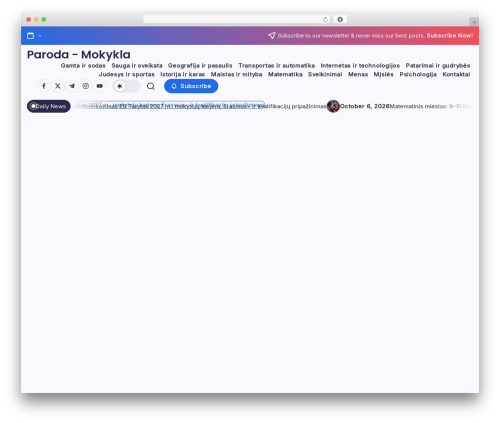
Task: Open Istorija ir karas menu item
Action: tap(183, 74)
